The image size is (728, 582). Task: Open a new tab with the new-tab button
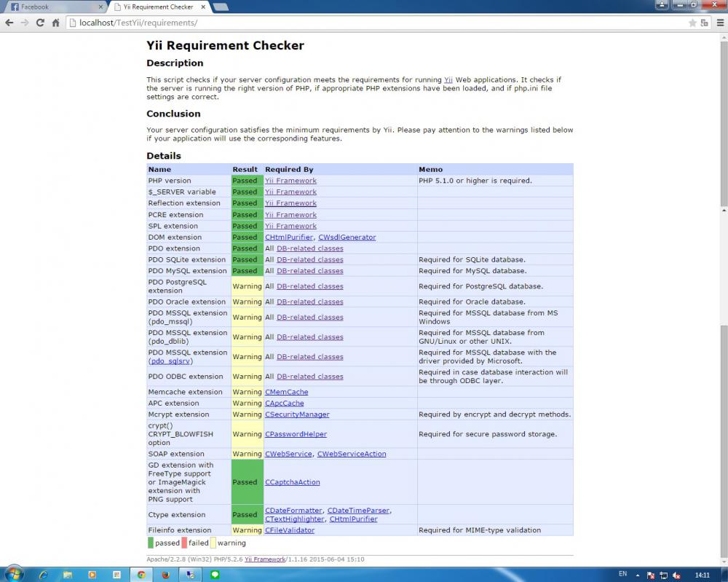pyautogui.click(x=221, y=7)
